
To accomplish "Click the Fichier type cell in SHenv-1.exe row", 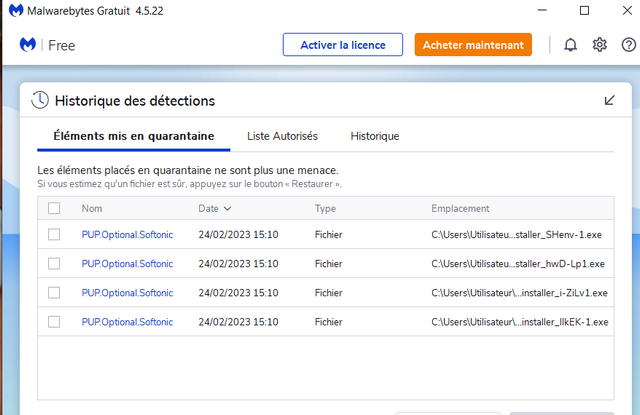I will 329,235.
